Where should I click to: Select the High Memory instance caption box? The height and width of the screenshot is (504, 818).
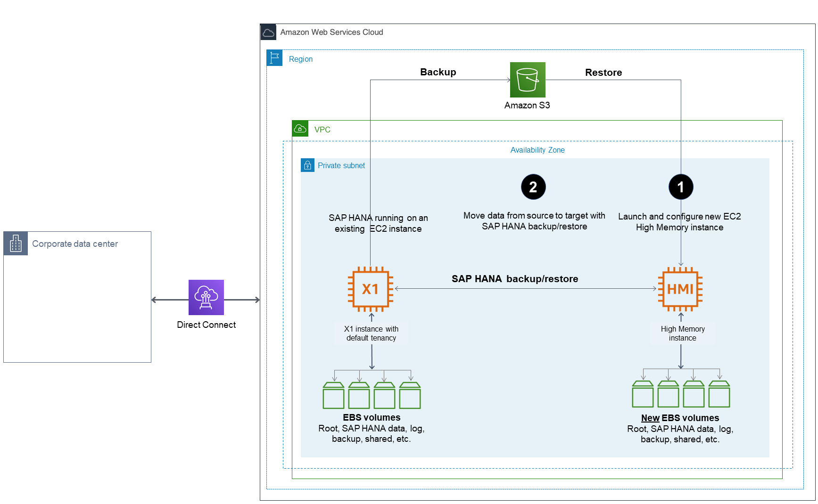[x=682, y=333]
